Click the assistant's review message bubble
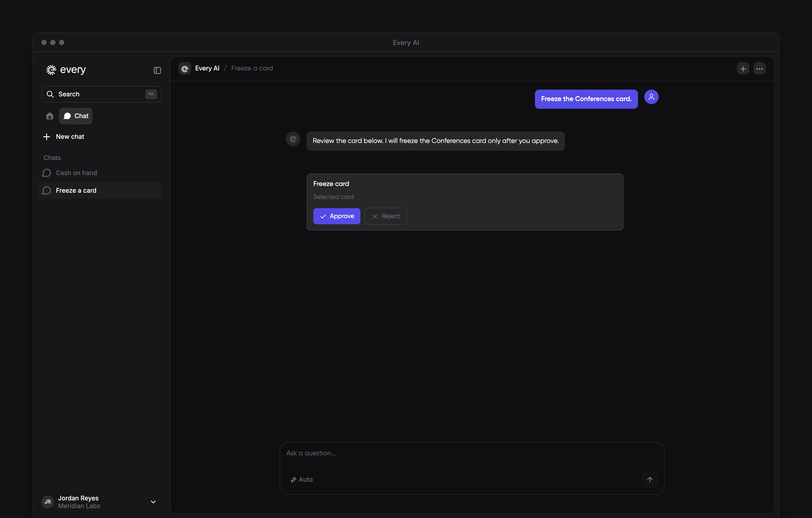 [435, 141]
